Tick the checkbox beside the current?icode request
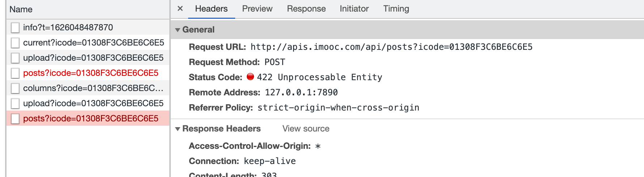 point(15,43)
